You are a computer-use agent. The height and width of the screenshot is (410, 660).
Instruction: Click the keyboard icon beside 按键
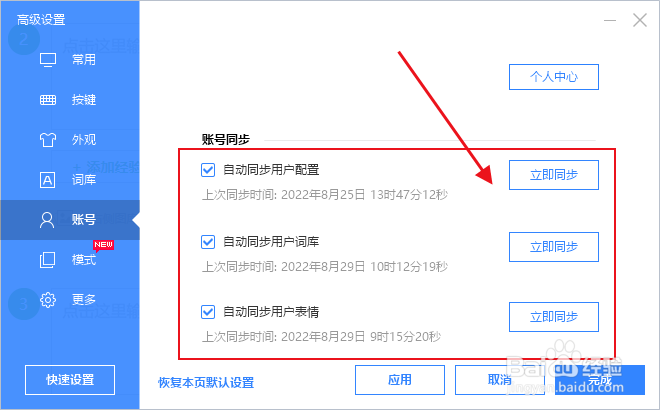tap(48, 100)
